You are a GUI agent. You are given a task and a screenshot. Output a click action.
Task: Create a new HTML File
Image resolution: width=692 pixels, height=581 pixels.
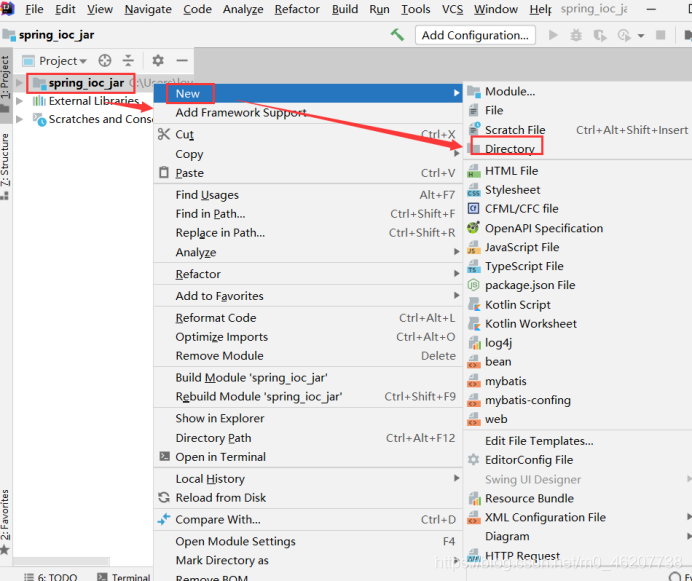578,171
